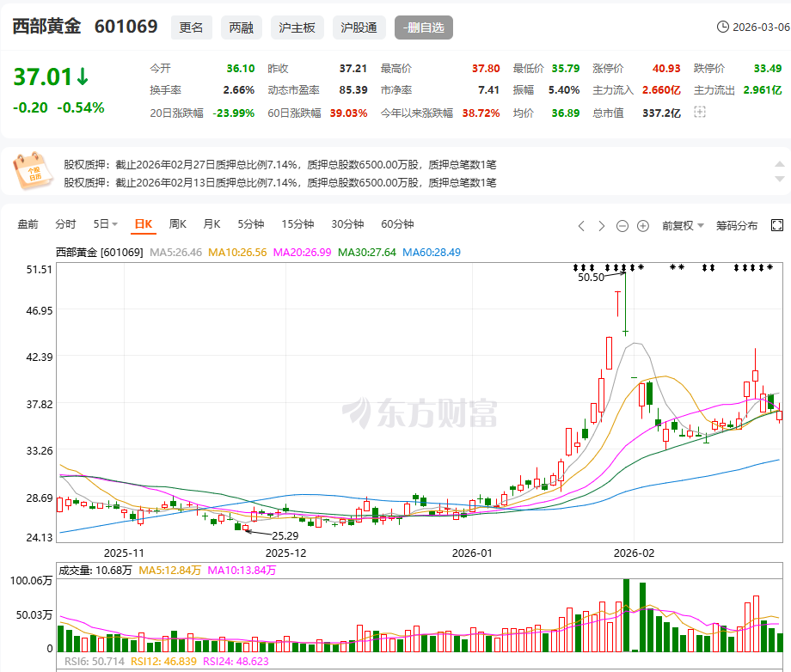Select the 周K tab
Image resolution: width=791 pixels, height=672 pixels.
(178, 223)
